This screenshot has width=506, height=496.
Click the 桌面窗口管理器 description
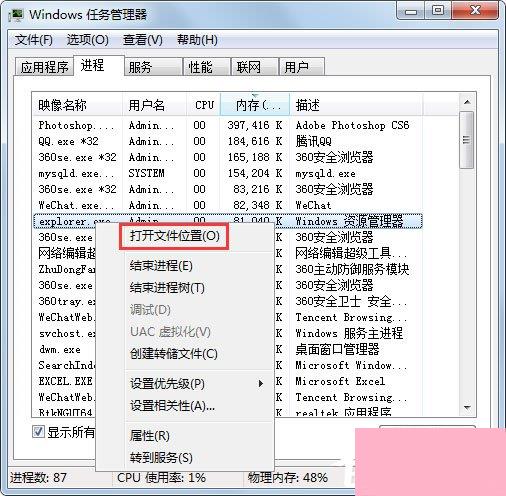(337, 349)
